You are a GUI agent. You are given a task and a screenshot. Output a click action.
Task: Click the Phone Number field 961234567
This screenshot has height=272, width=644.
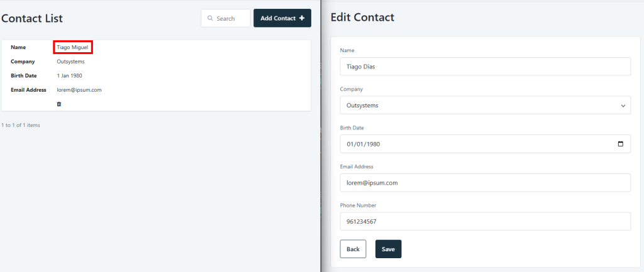(485, 222)
